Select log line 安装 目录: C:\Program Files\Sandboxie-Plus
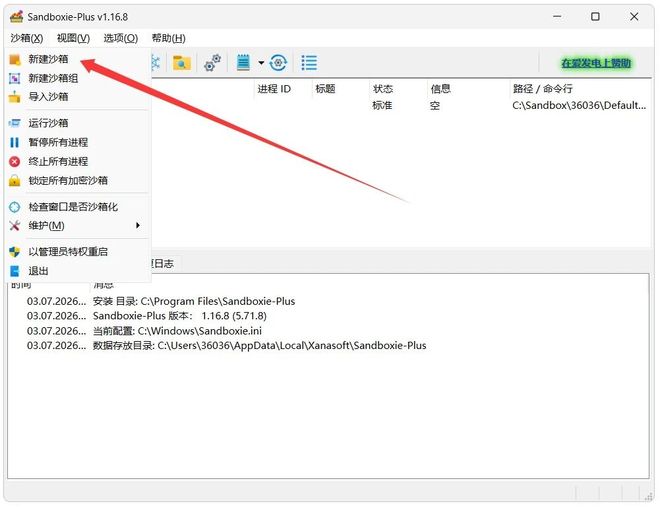Viewport: 660px width, 508px height. (194, 301)
